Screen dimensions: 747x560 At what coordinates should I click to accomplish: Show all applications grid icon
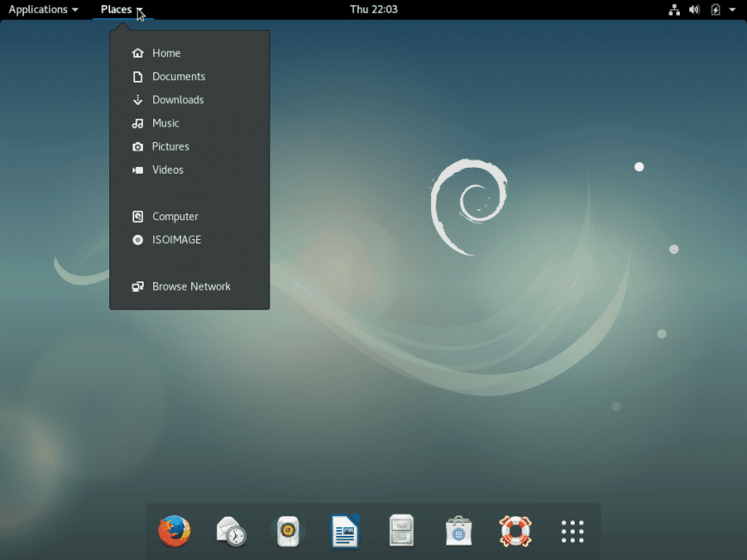coord(572,532)
